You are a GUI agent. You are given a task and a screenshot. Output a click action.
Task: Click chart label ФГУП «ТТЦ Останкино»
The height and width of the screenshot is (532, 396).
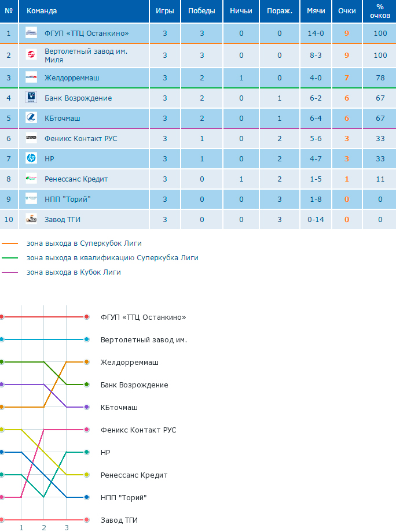tap(144, 317)
